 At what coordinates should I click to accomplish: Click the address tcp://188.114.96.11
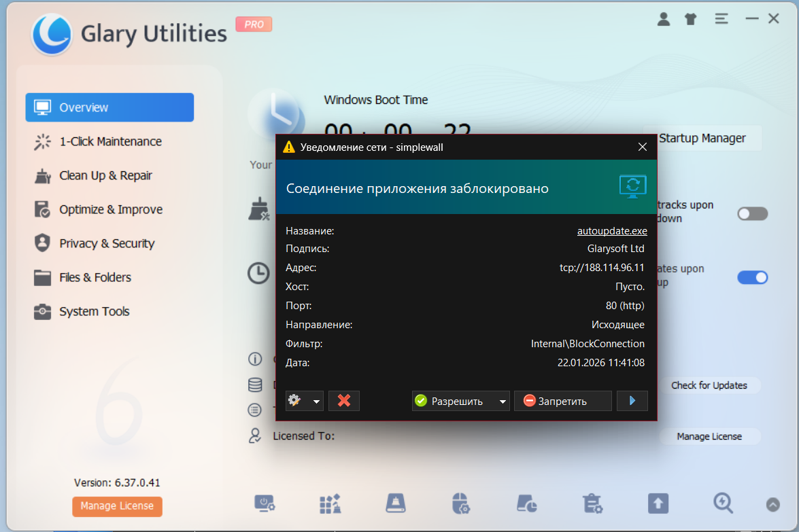click(602, 268)
